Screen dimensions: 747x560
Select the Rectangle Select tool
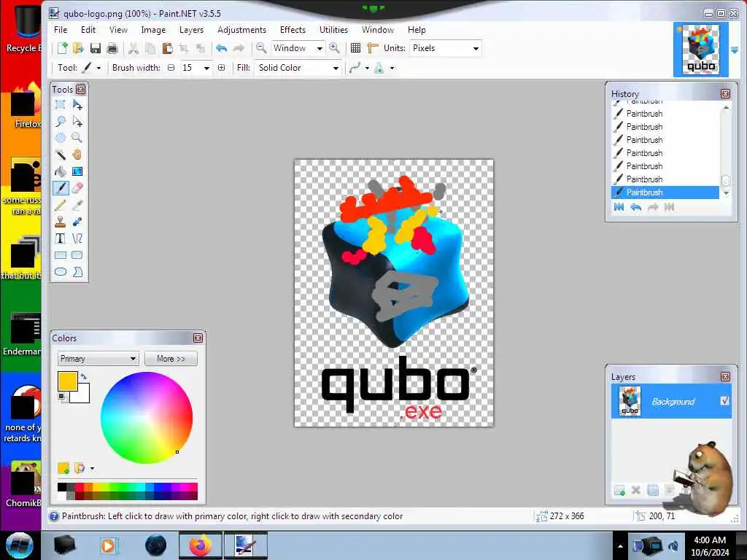click(61, 105)
